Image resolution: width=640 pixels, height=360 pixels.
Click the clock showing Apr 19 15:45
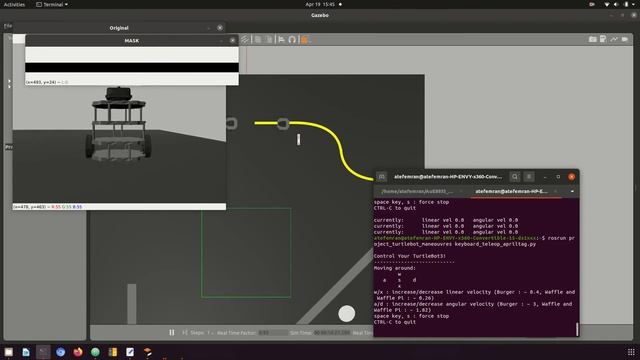point(320,4)
